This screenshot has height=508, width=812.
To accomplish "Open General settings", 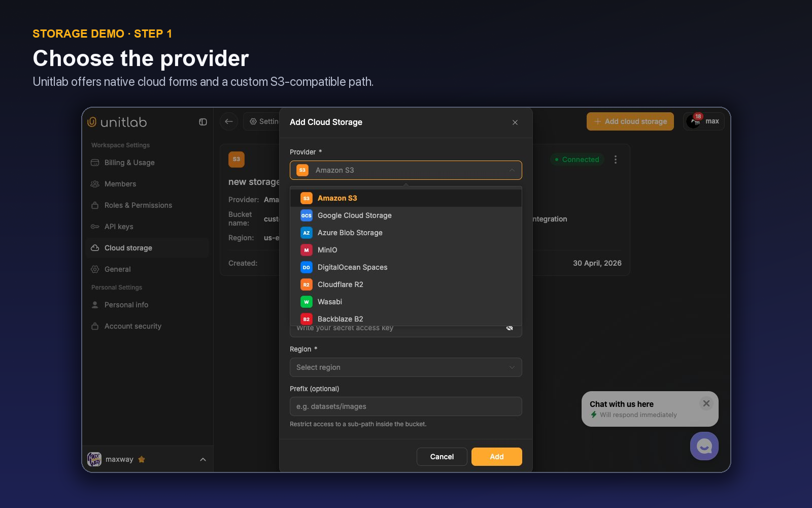I will point(147,269).
